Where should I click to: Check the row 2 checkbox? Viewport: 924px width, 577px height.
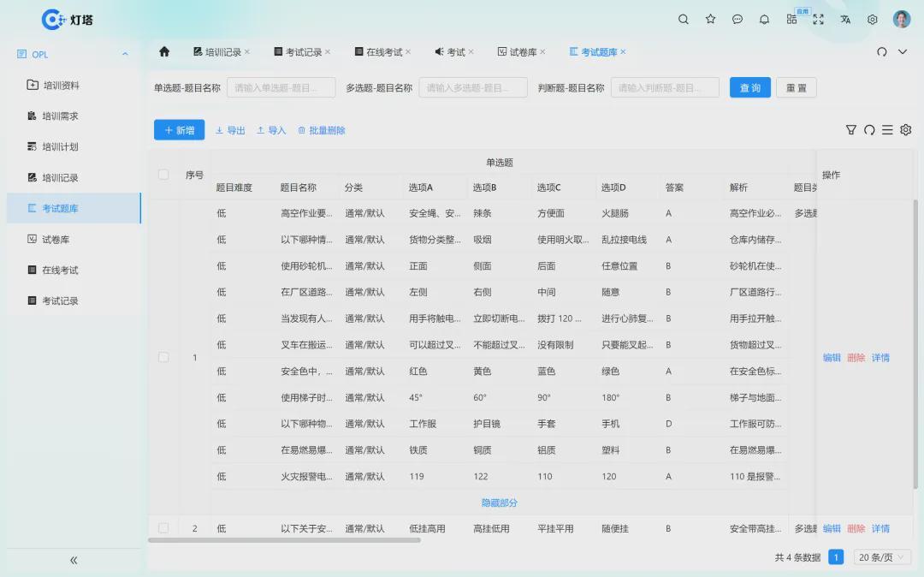(x=163, y=528)
